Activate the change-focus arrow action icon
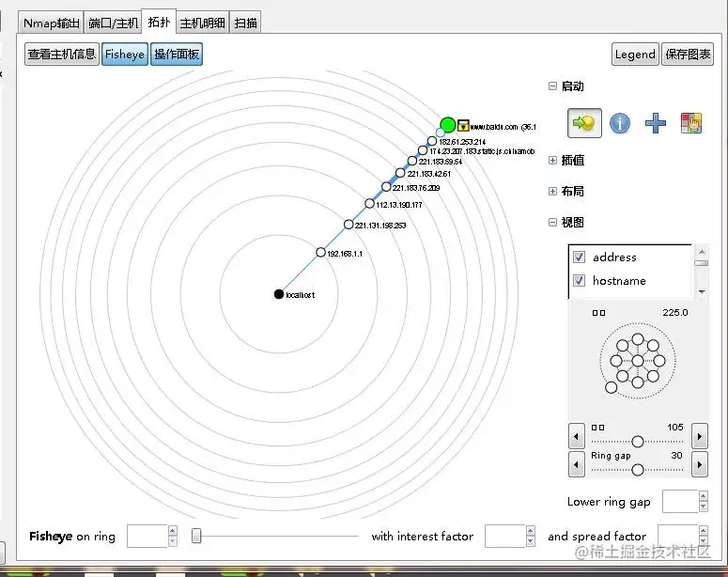Viewport: 728px width, 577px height. (x=584, y=123)
